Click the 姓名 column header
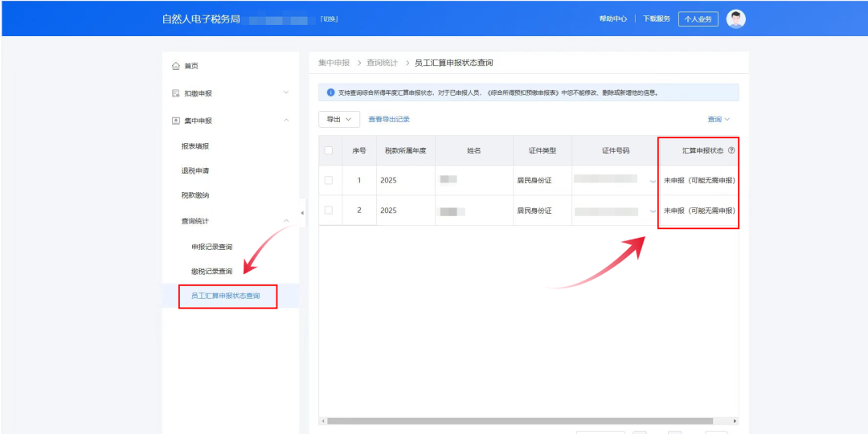868x434 pixels. pos(474,150)
